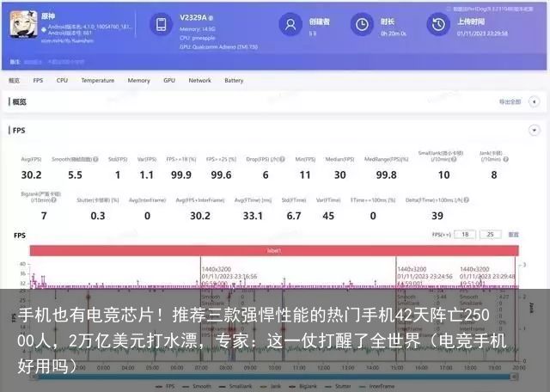Viewport: 550px width, 392px height.
Task: Click the Delta(FTime) value 39
Action: pos(437,216)
